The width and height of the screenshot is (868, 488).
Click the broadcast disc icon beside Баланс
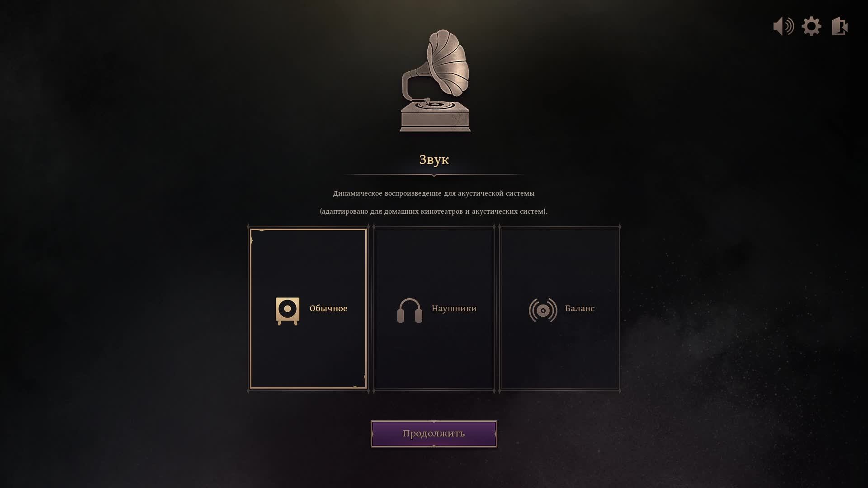pos(543,310)
